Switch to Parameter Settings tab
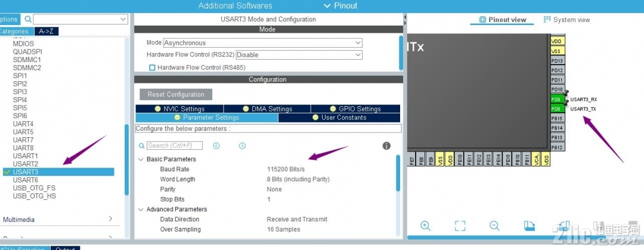Viewport: 644px width, 250px height. [x=206, y=118]
